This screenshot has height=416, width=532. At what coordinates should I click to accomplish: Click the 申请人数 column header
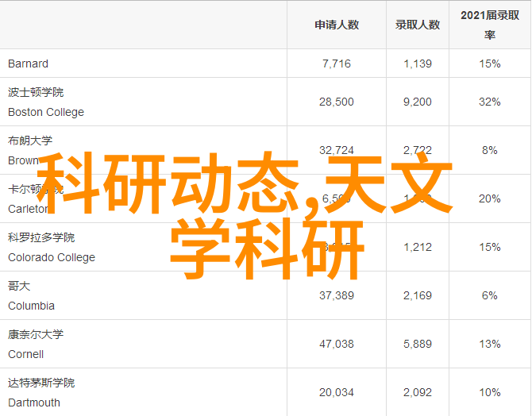(x=337, y=25)
